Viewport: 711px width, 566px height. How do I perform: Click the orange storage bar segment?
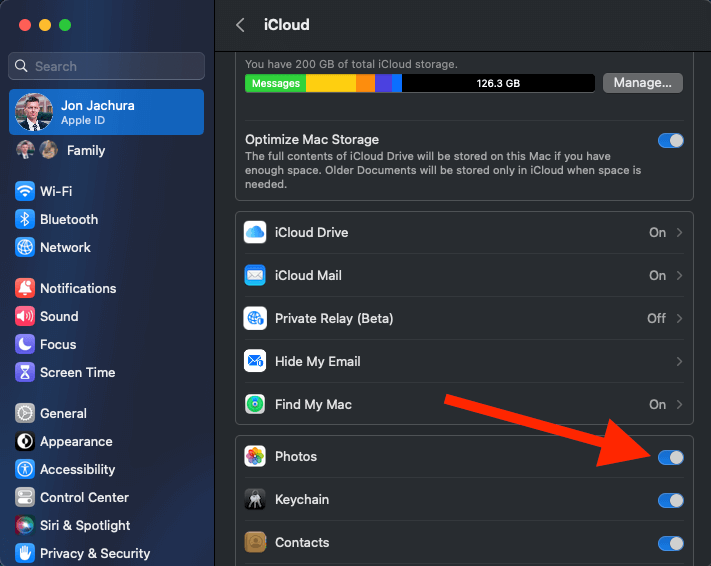(365, 83)
